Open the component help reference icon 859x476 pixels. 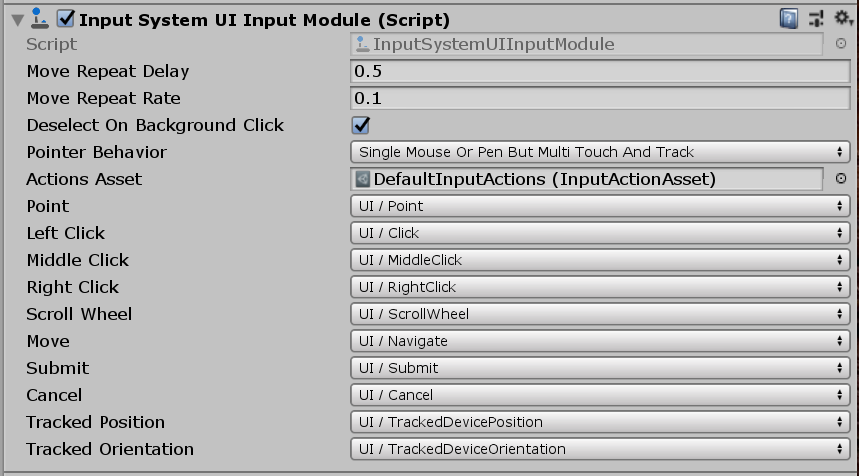click(789, 18)
